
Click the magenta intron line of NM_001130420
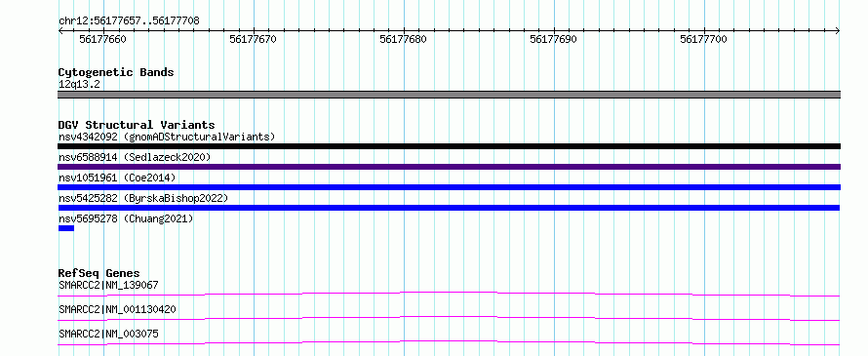(449, 318)
